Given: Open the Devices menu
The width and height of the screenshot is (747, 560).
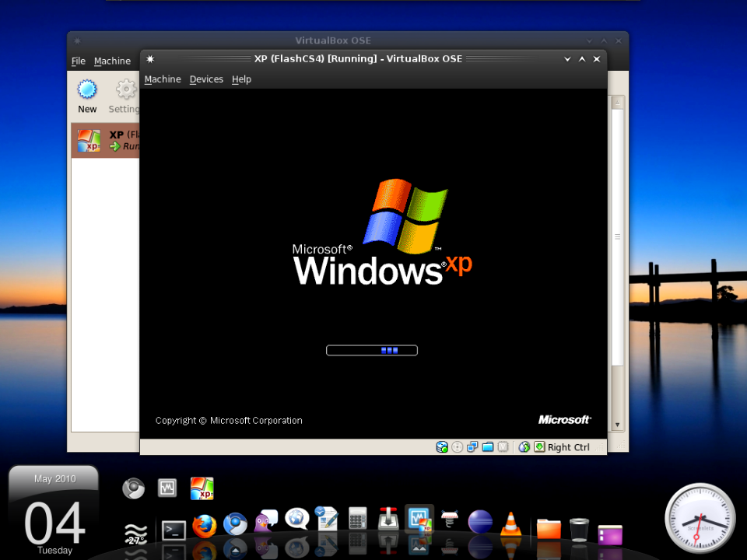Looking at the screenshot, I should point(206,79).
